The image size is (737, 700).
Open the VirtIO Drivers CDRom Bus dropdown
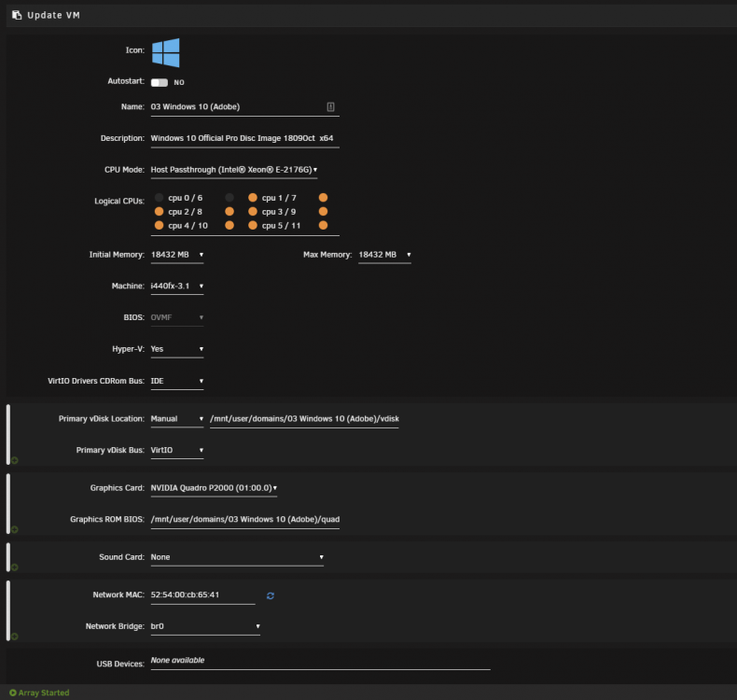[x=177, y=381]
